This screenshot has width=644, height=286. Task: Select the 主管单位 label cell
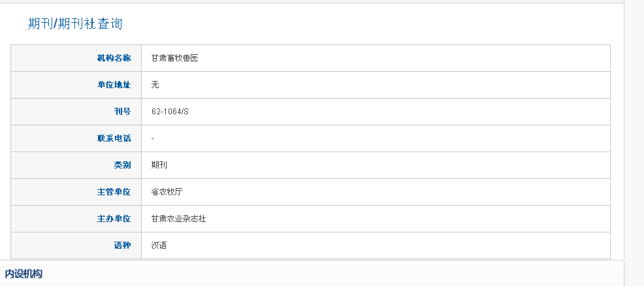pos(76,191)
